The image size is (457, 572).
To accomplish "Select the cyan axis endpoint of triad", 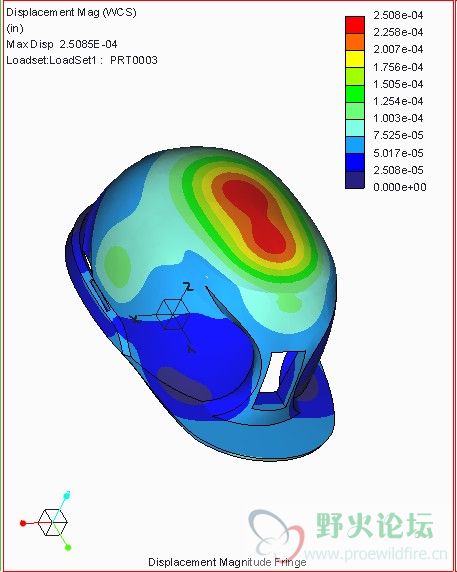I will 67,495.
